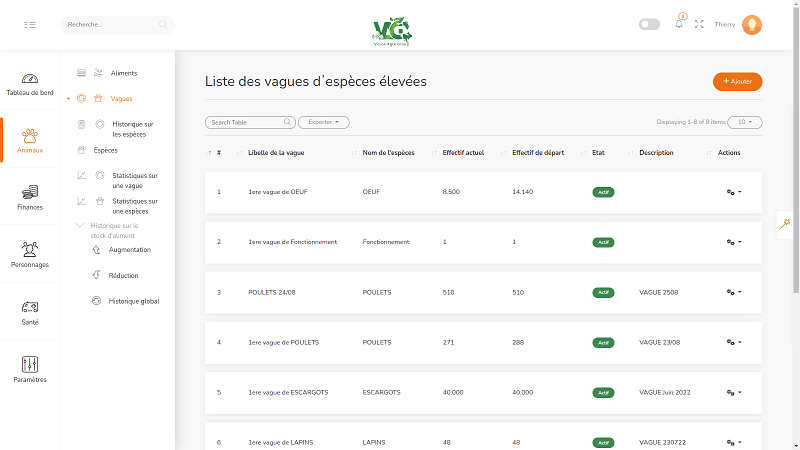Open the Finances sidebar section

coord(30,197)
